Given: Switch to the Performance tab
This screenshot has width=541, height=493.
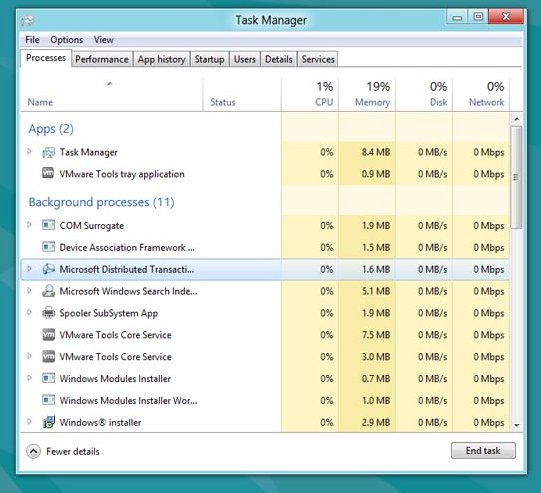Looking at the screenshot, I should click(102, 59).
